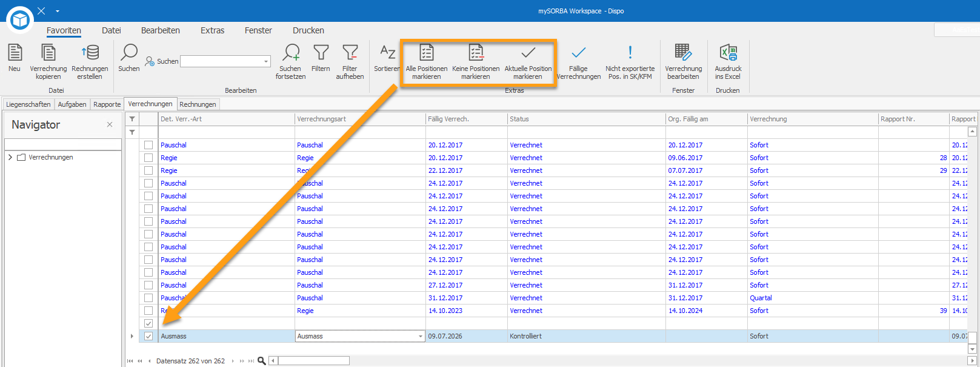Click Nicht exportierte Pos. exclamation icon
The image size is (980, 367).
(630, 52)
